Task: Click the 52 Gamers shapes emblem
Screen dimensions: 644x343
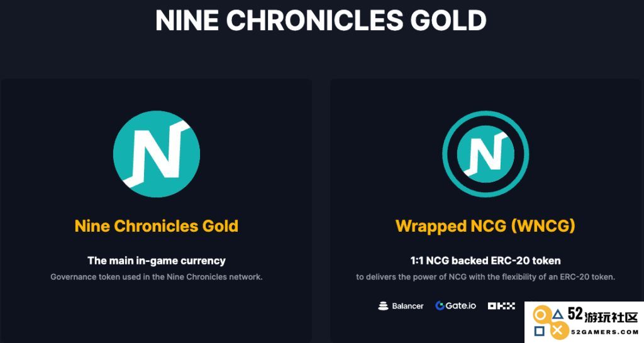Action: [549, 324]
